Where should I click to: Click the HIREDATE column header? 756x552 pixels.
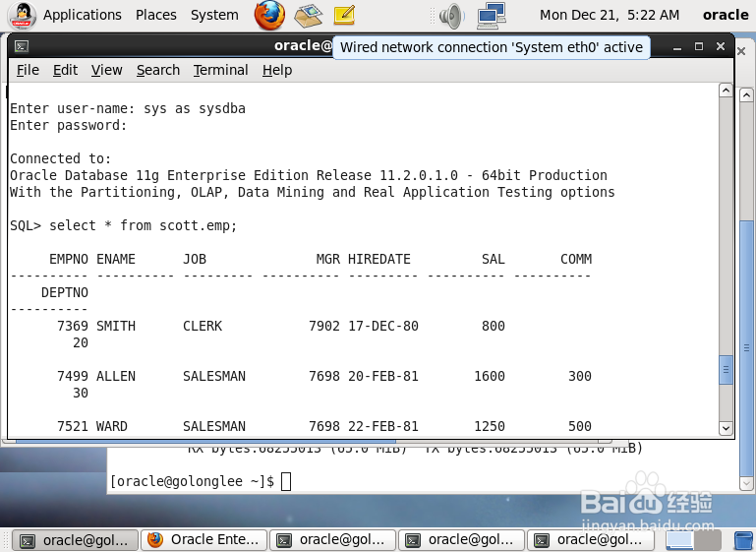(378, 259)
